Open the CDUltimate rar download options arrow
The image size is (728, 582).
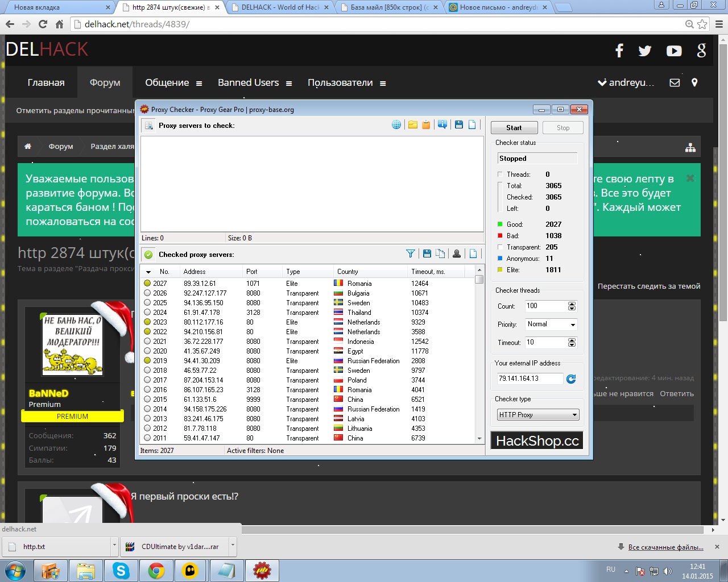click(x=233, y=545)
